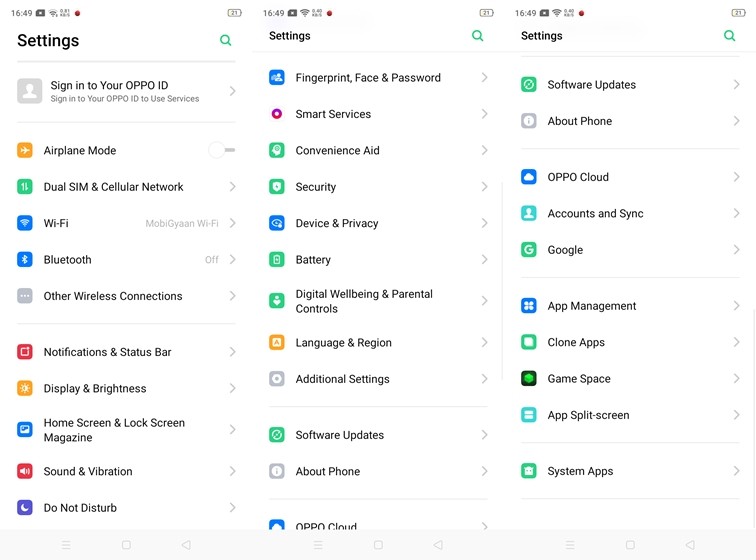Tap the Language & Region icon
Viewport: 756px width, 560px height.
277,342
